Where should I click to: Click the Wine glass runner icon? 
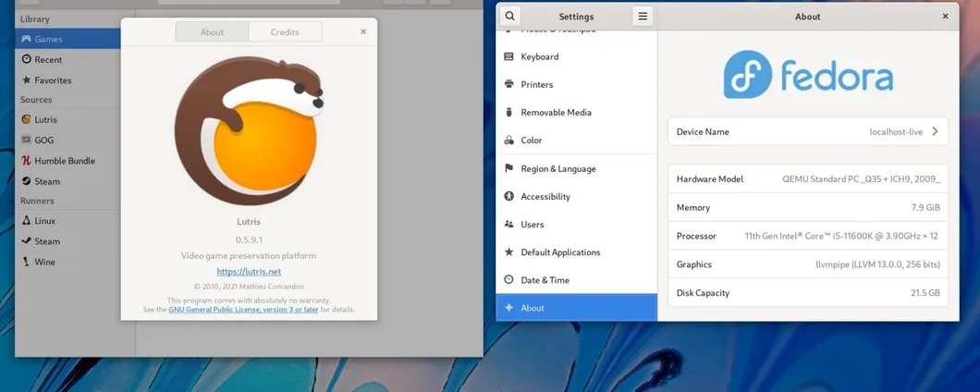pos(26,262)
